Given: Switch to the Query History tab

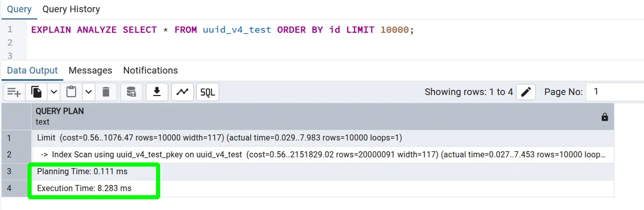Looking at the screenshot, I should pos(71,9).
